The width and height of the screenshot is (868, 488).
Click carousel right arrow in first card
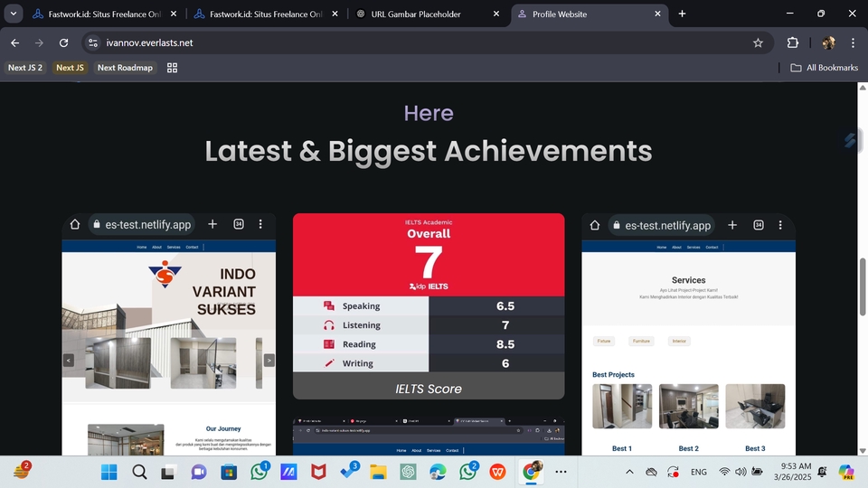tap(269, 361)
